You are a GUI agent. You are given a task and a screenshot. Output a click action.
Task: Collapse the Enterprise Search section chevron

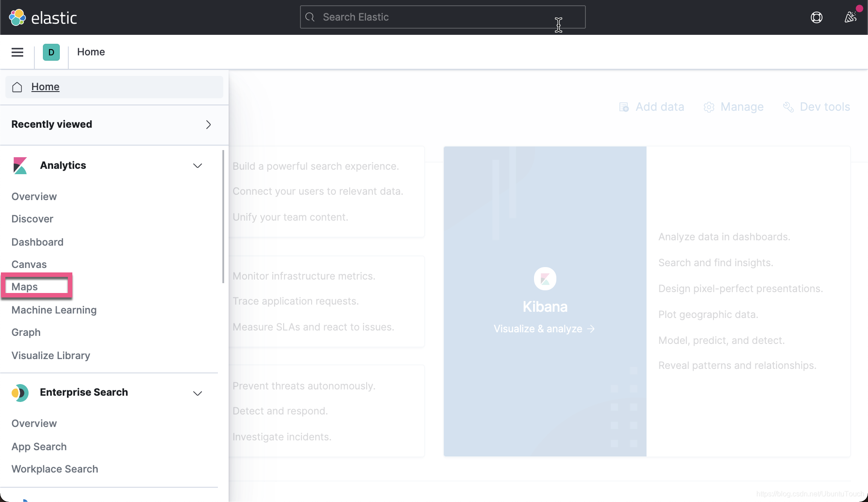pyautogui.click(x=197, y=393)
